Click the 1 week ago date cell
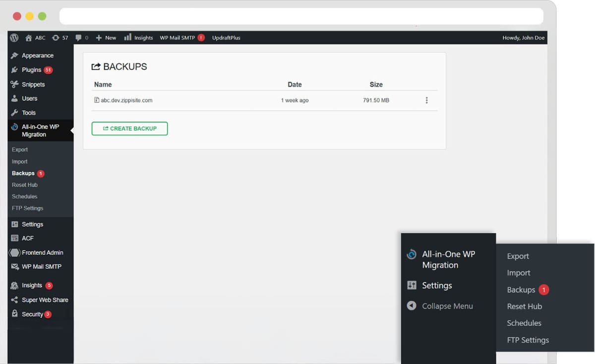 (x=295, y=100)
